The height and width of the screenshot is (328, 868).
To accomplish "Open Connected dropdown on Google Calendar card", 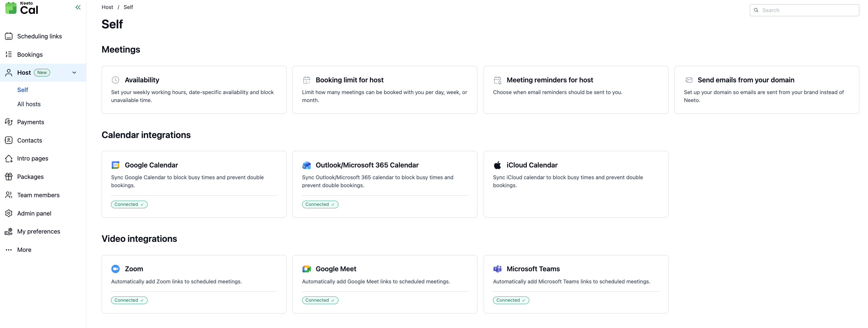I will [129, 204].
